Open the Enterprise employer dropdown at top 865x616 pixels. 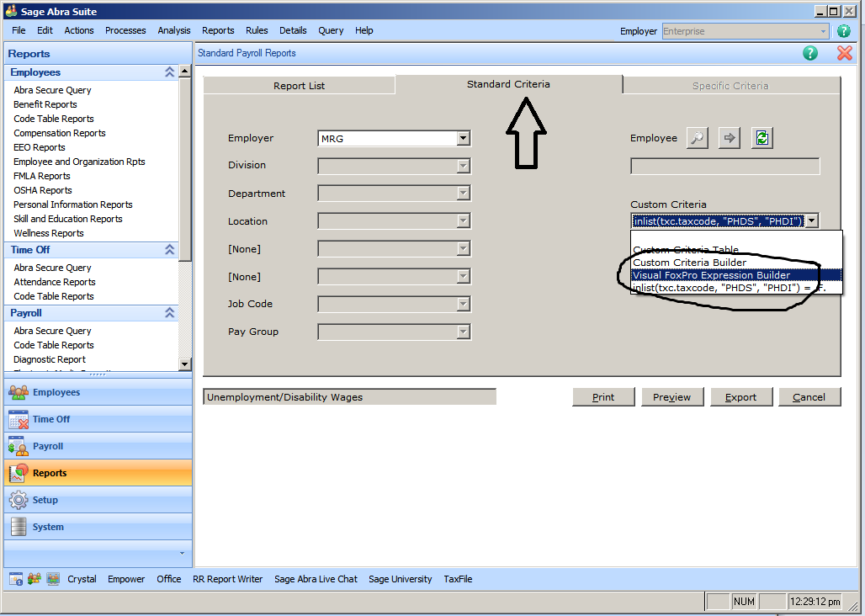[x=823, y=31]
